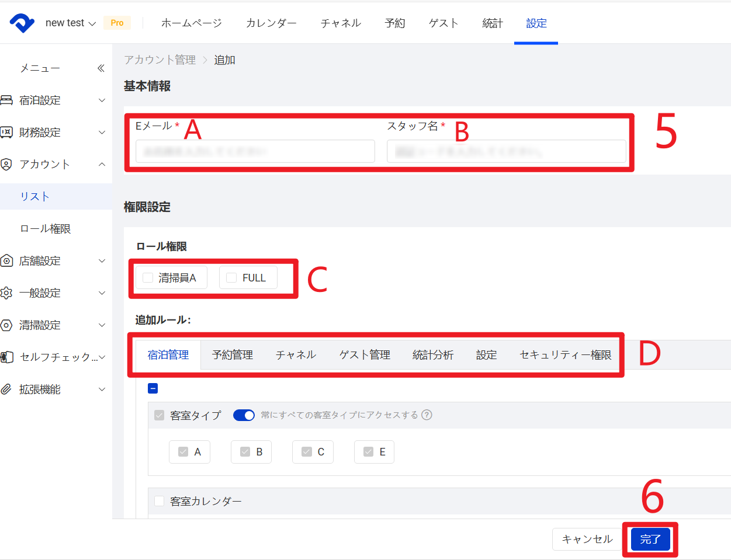
Task: Click the 店舗設定 store icon
Action: point(6,261)
